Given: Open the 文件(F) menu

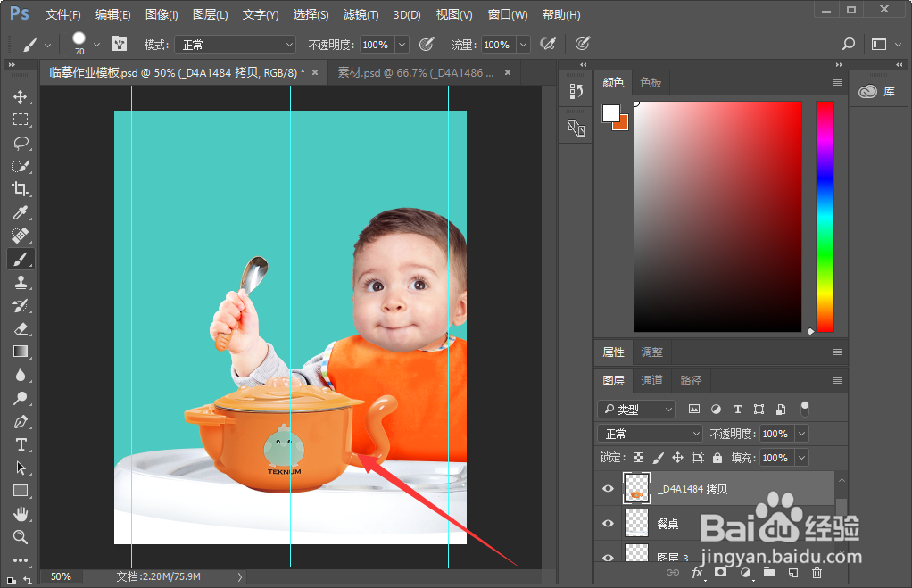Looking at the screenshot, I should (62, 14).
